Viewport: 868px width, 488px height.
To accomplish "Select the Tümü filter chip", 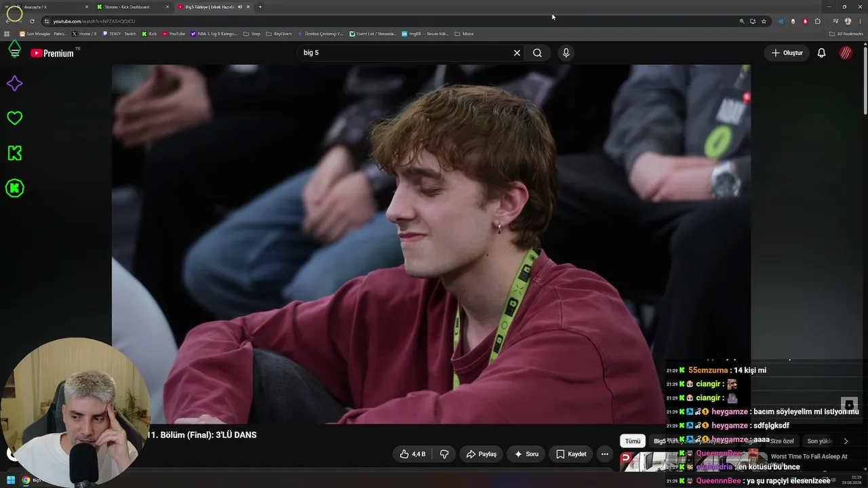I will tap(633, 441).
